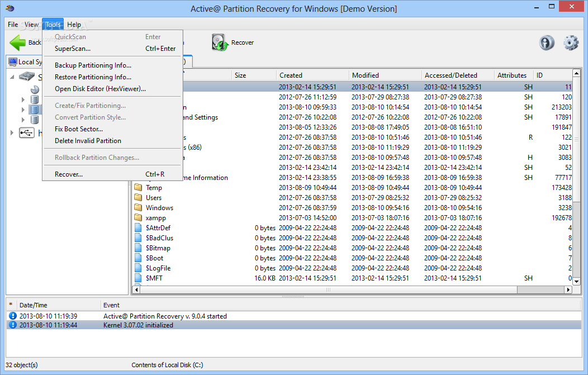588x375 pixels.
Task: Select the highlighted volume icon in tree
Action: click(x=35, y=110)
